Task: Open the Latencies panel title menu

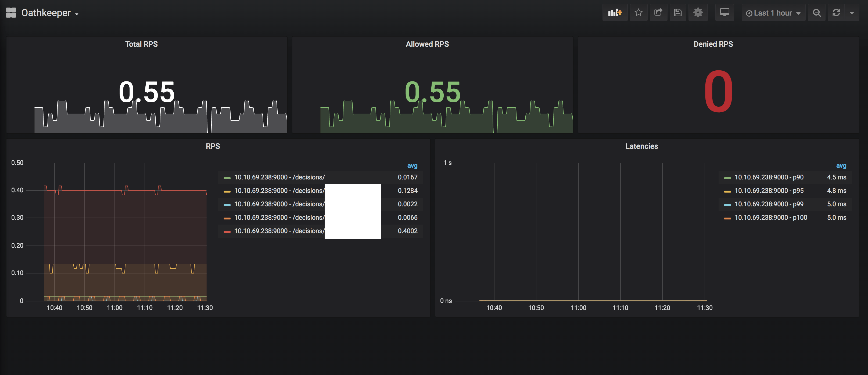Action: coord(641,146)
